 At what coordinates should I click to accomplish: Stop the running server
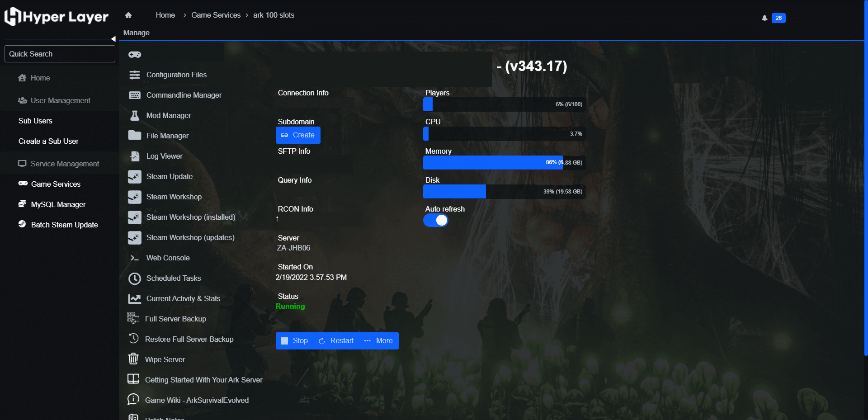(294, 341)
